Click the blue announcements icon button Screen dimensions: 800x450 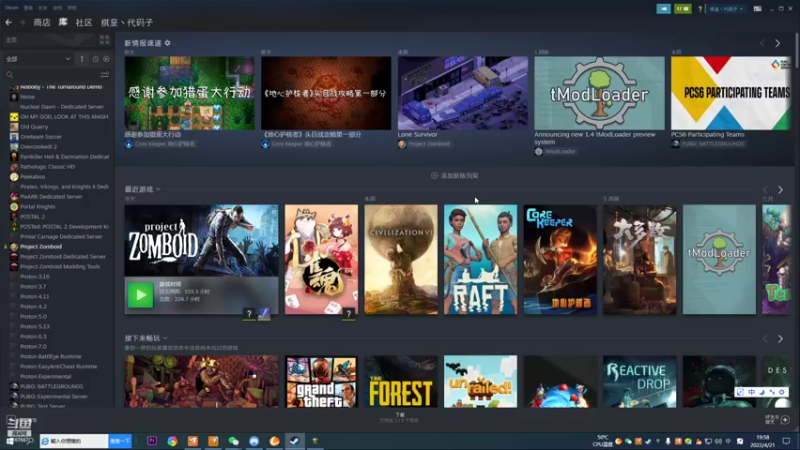[663, 9]
